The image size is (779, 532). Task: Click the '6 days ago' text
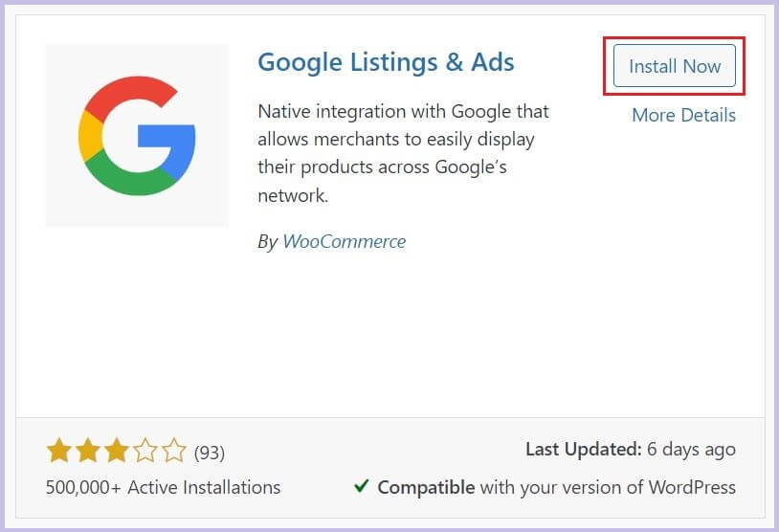coord(691,449)
